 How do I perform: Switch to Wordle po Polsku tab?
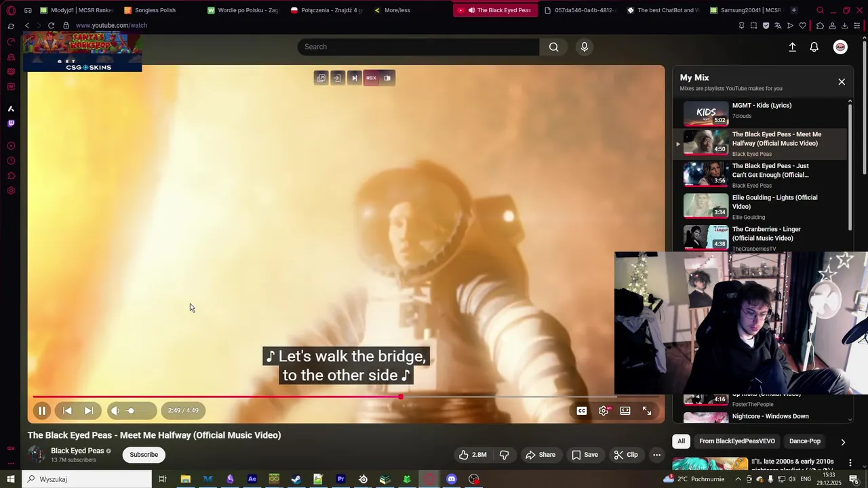[x=243, y=10]
